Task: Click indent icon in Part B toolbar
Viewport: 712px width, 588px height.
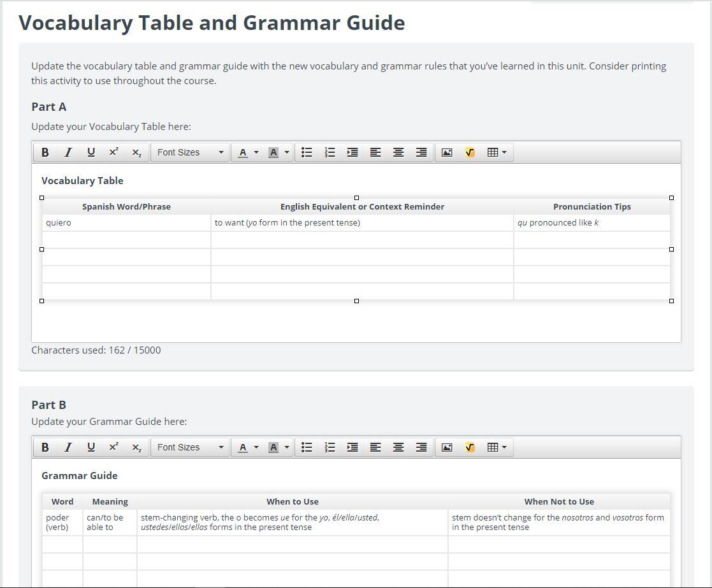Action: click(352, 447)
